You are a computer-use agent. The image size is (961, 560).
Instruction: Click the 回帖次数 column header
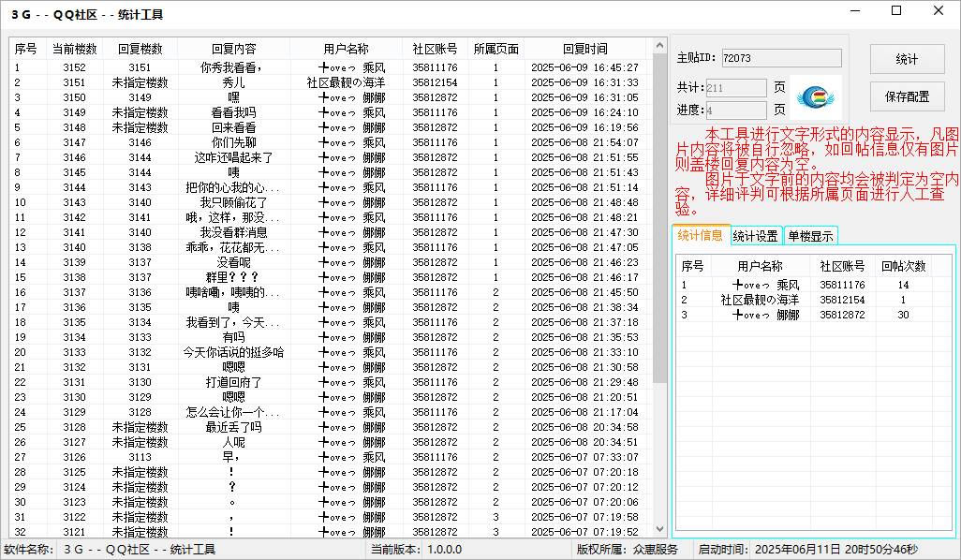(x=903, y=266)
